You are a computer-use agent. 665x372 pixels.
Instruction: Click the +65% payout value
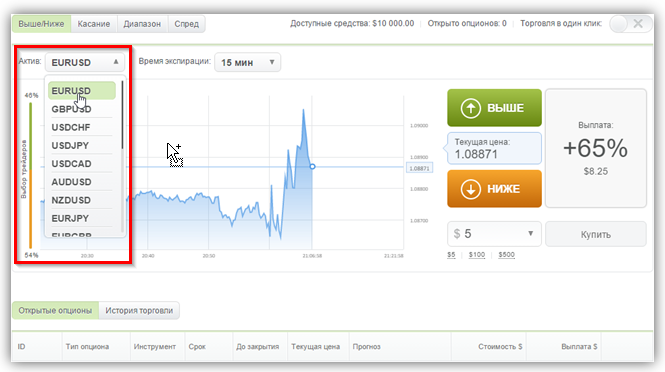click(595, 148)
